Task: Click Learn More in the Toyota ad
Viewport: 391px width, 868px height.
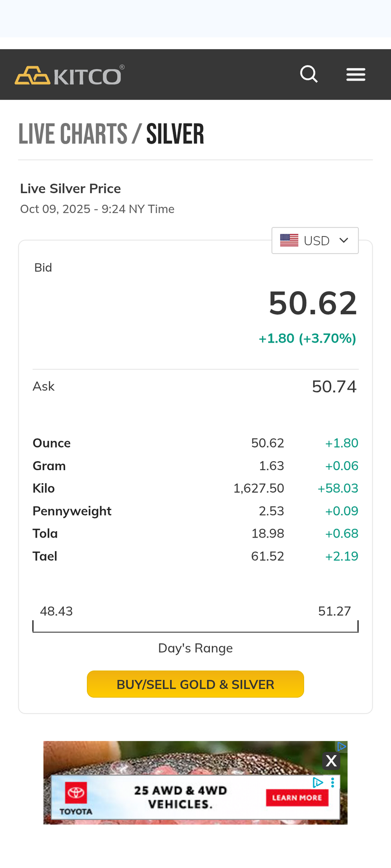Action: point(297,798)
